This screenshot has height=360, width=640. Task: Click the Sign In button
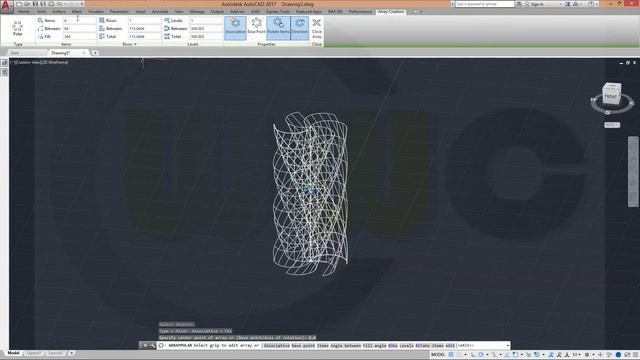tap(537, 4)
